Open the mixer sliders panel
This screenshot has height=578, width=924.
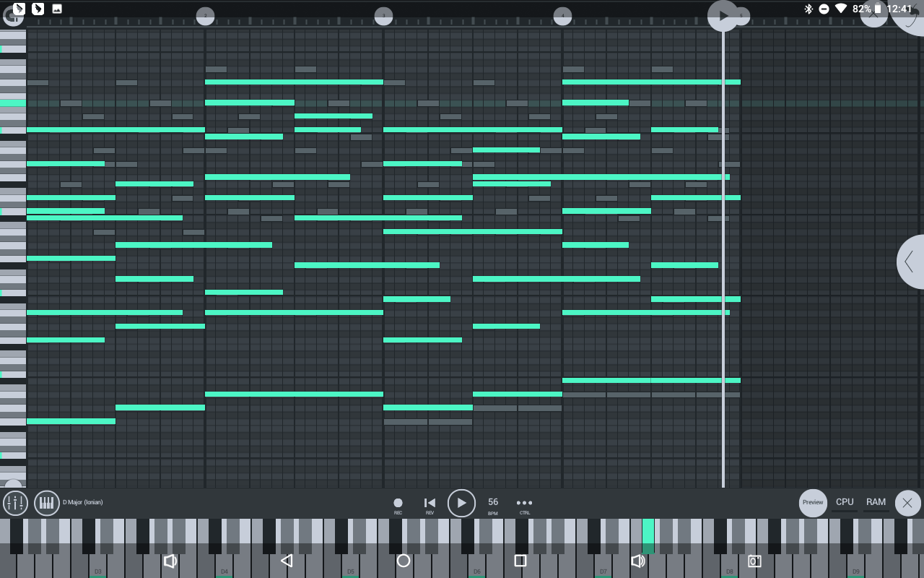(x=14, y=503)
